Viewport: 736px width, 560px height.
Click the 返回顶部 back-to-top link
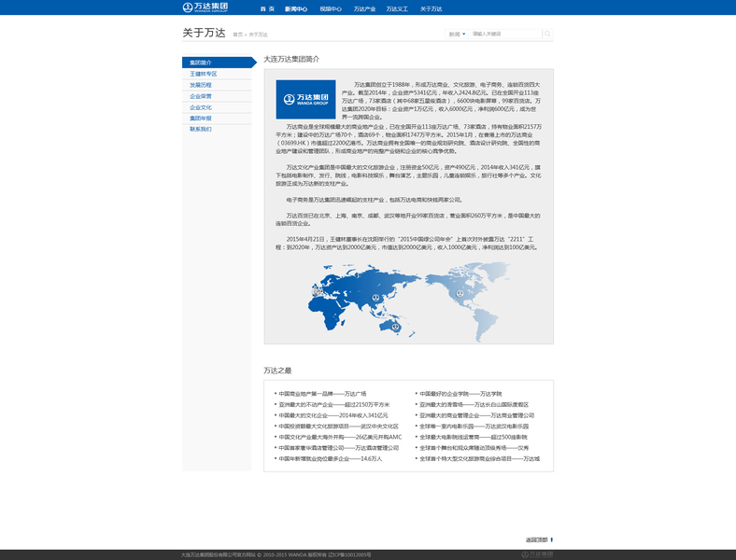pyautogui.click(x=536, y=539)
